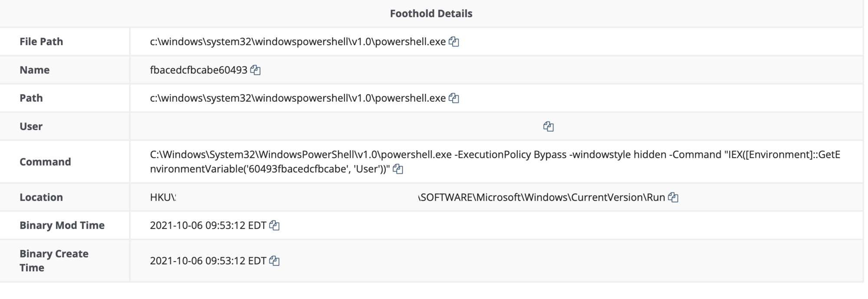Click the Path row powershell.exe text
868x299 pixels.
click(x=298, y=98)
